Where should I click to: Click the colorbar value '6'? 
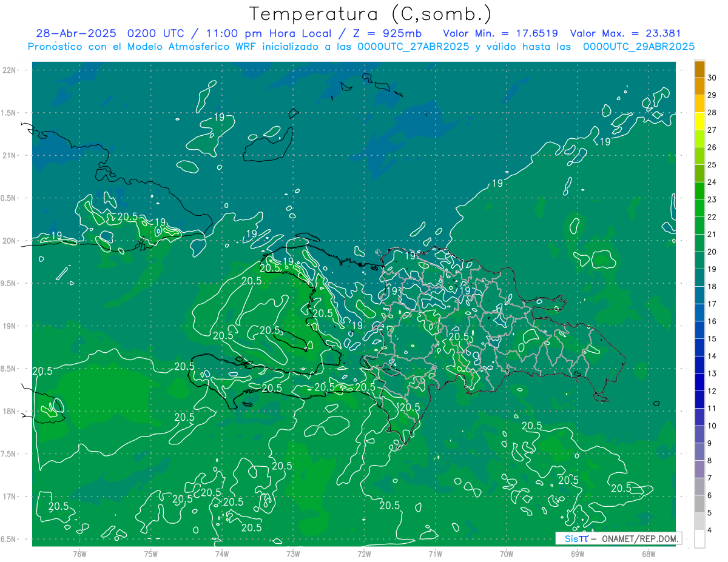(x=710, y=495)
